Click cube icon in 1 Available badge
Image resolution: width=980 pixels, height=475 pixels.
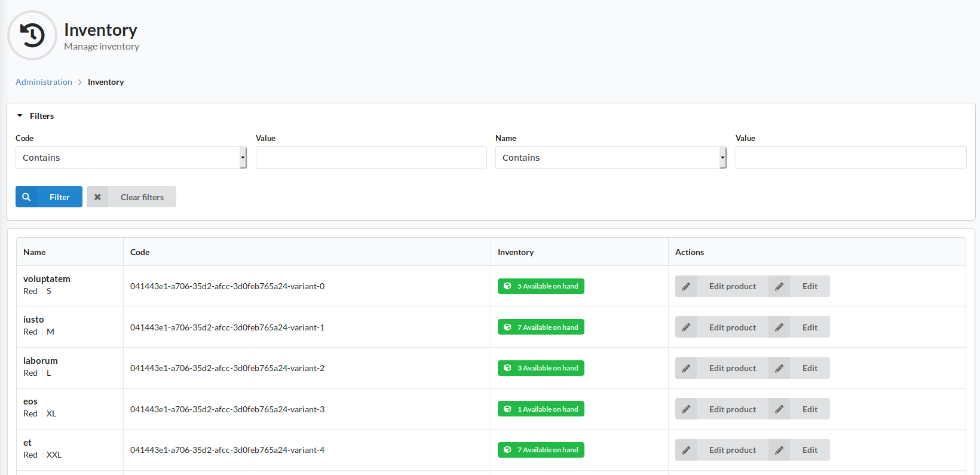click(507, 409)
